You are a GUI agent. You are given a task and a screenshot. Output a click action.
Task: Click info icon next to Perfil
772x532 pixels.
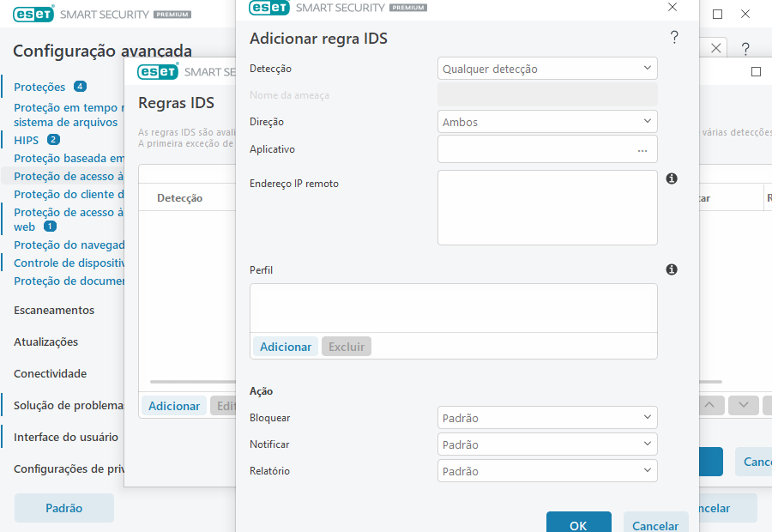pos(672,269)
